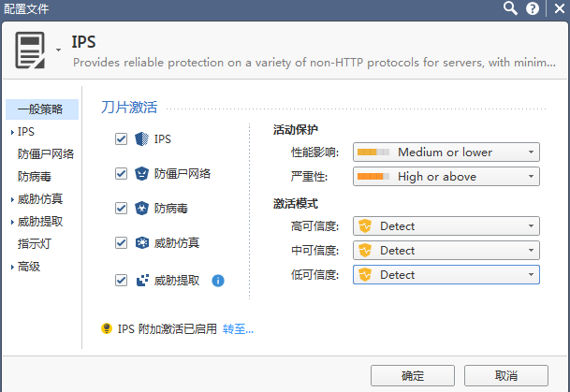Viewport: 570px width, 392px height.
Task: Open the 严重性 severity dropdown
Action: (446, 176)
